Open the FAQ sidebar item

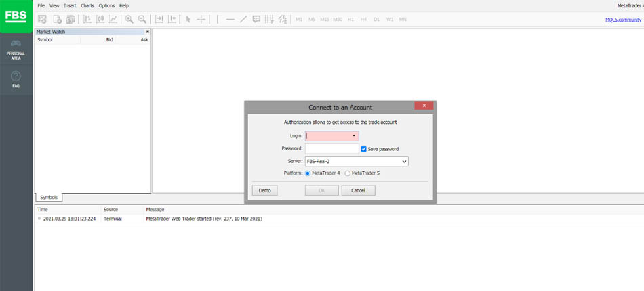tap(16, 79)
